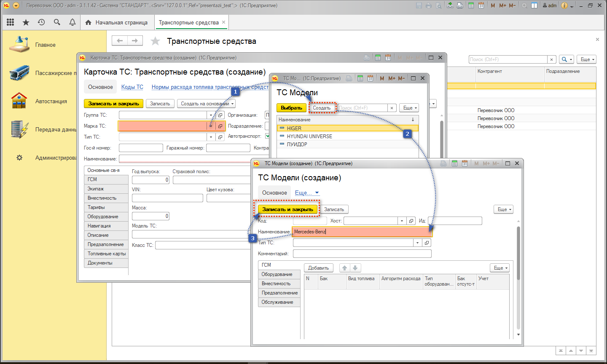Switch to the Начальная страница tab
The image size is (607, 364).
117,22
